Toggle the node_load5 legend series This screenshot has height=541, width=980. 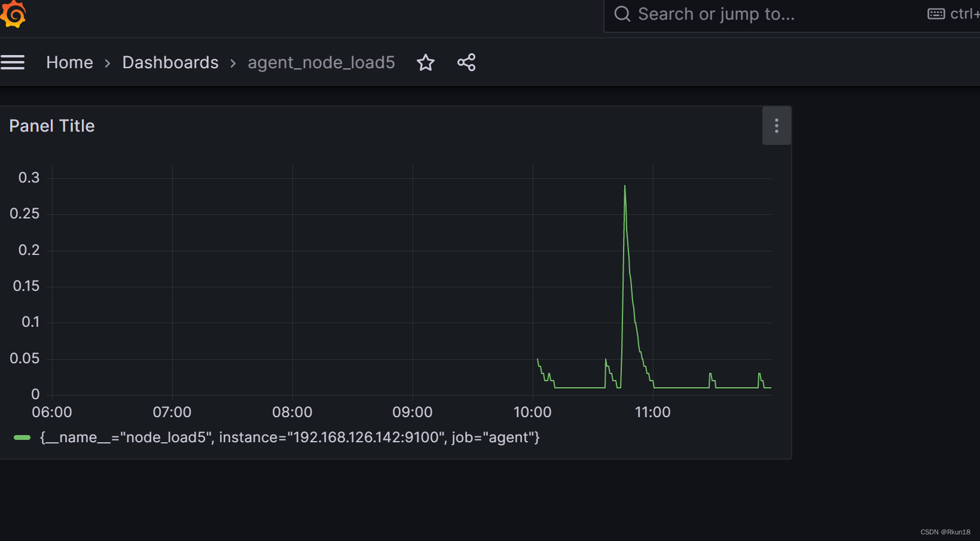(290, 437)
